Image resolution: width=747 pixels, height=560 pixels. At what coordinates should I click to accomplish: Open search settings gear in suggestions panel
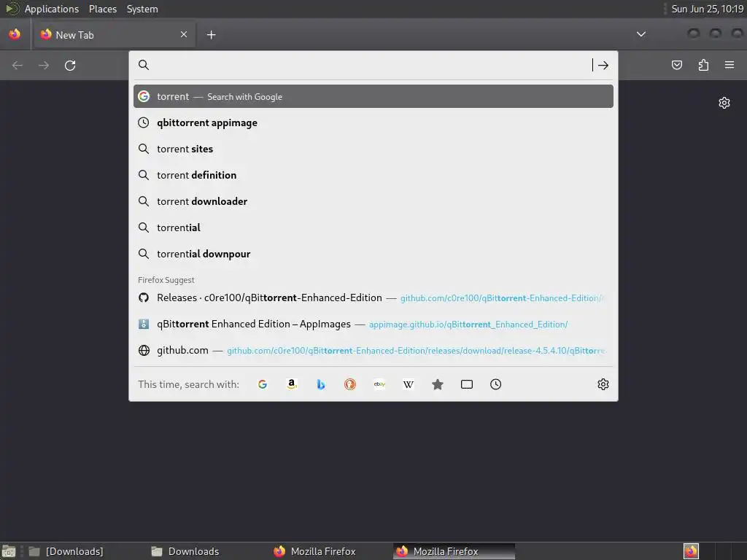click(x=603, y=384)
